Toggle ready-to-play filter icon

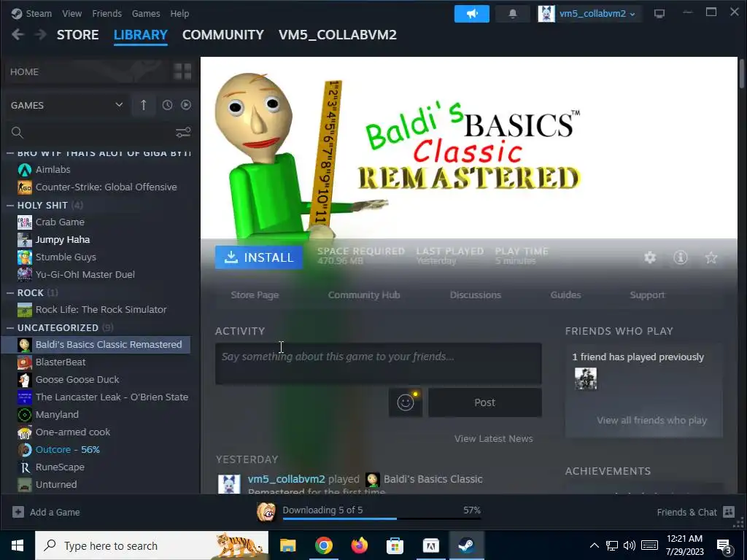[186, 105]
